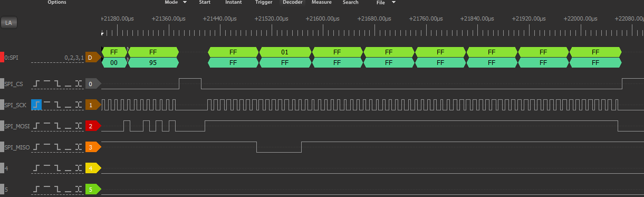Select orange channel 3 index badge
Image resolution: width=644 pixels, height=197 pixels.
click(92, 147)
